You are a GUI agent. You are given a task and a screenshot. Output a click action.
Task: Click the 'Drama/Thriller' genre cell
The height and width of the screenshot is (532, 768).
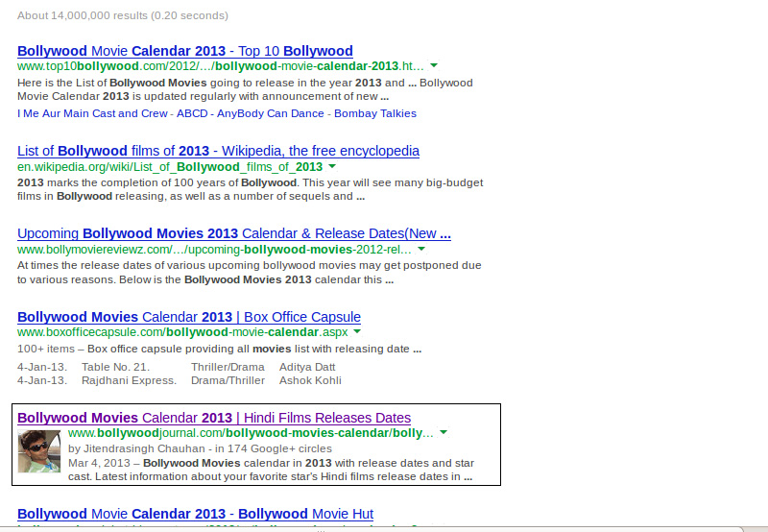coord(228,380)
